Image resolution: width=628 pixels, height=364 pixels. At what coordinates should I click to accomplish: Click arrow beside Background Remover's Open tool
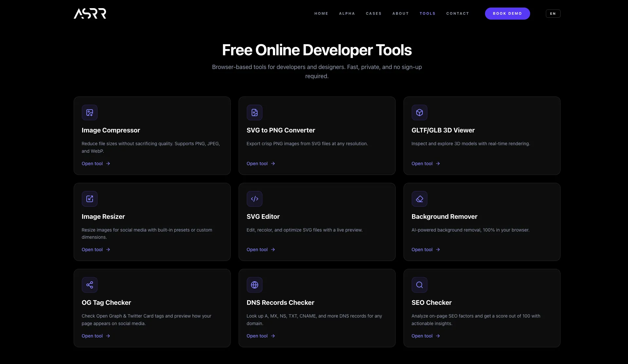[x=438, y=250]
